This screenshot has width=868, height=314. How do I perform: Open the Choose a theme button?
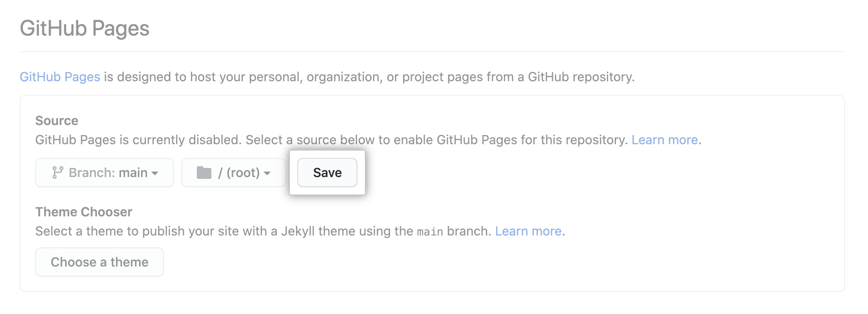(x=100, y=262)
